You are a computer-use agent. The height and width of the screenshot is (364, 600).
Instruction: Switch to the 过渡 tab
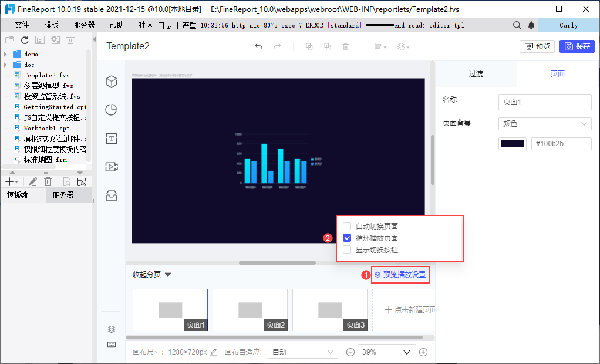[x=476, y=74]
